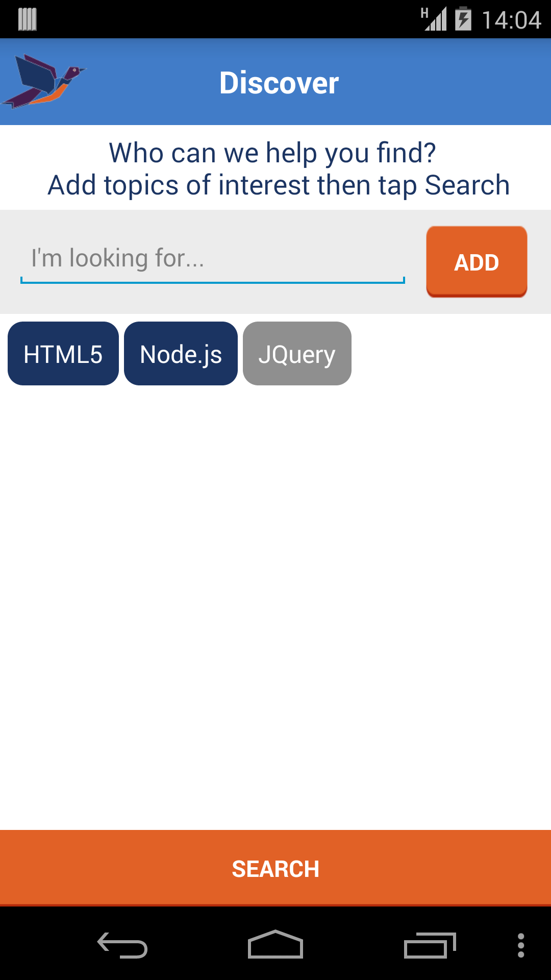
Task: Tap the signal strength bars icon
Action: coord(435,19)
